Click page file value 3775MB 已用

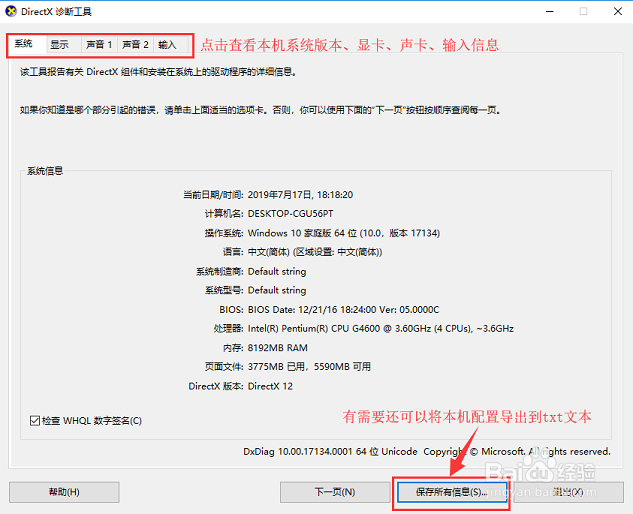[x=276, y=367]
